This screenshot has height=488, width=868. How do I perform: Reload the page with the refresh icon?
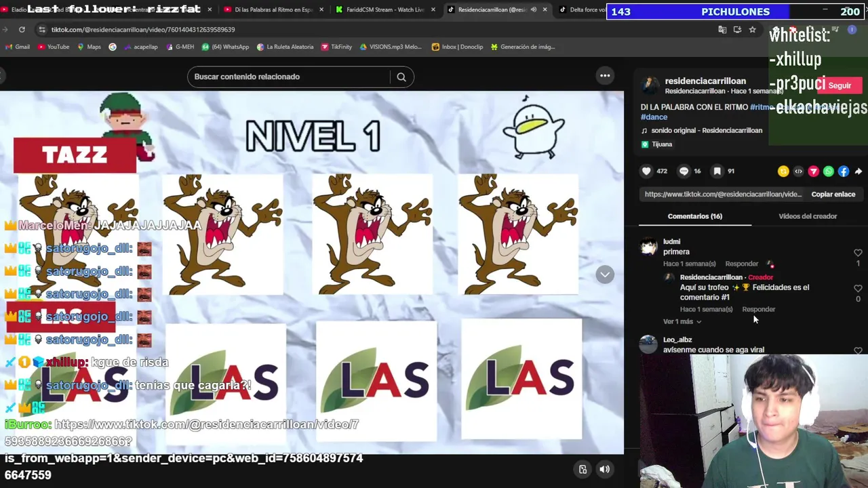pos(22,30)
